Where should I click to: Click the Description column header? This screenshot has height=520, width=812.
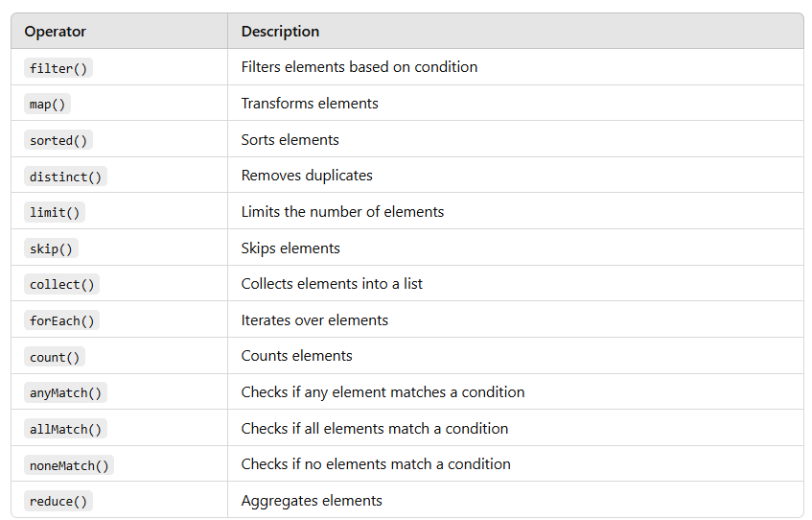[x=280, y=32]
